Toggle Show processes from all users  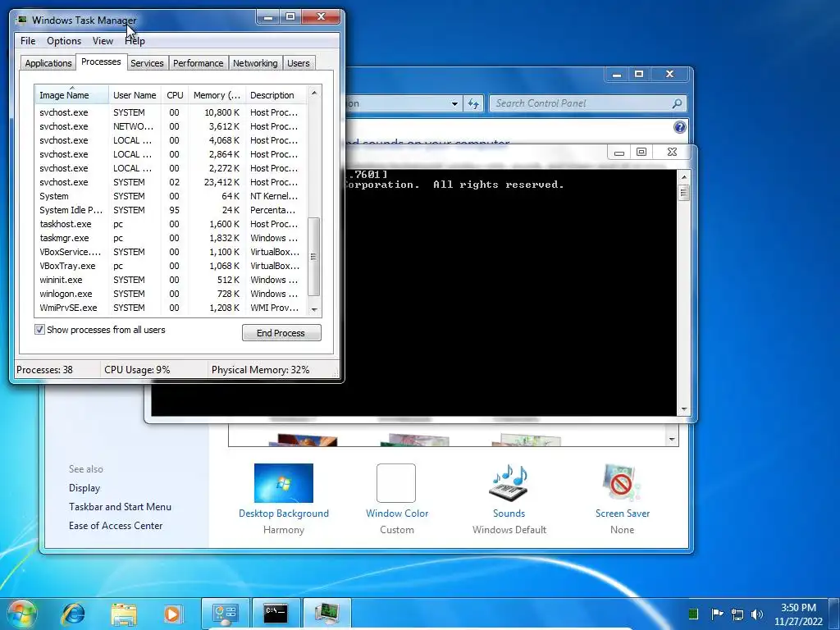39,330
